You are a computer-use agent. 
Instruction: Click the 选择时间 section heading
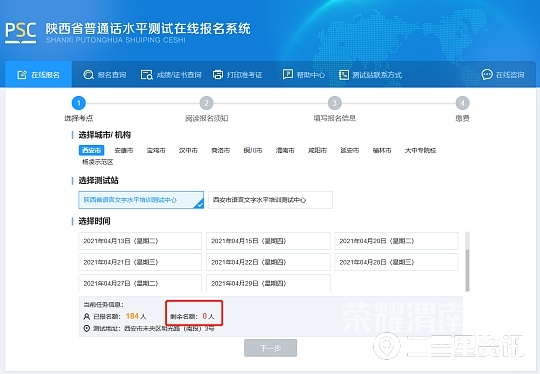[94, 221]
